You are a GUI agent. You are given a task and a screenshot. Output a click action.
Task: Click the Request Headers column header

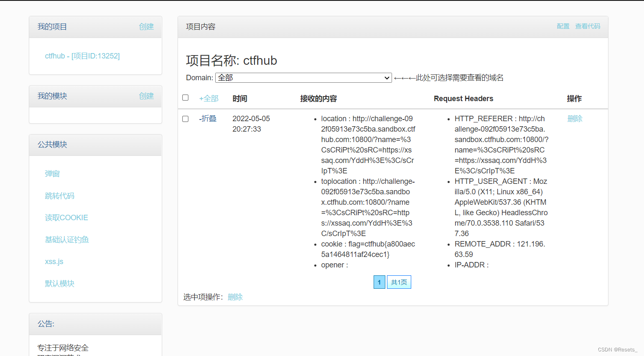[x=463, y=99]
